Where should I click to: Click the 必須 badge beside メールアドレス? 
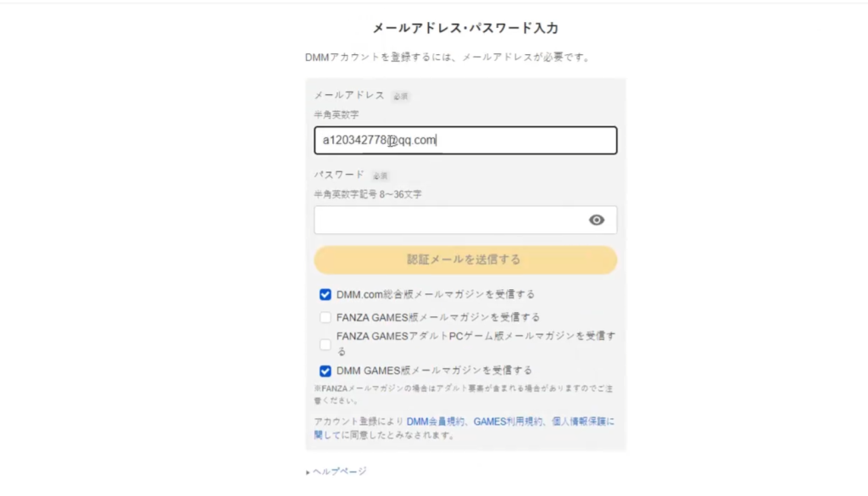pos(401,97)
